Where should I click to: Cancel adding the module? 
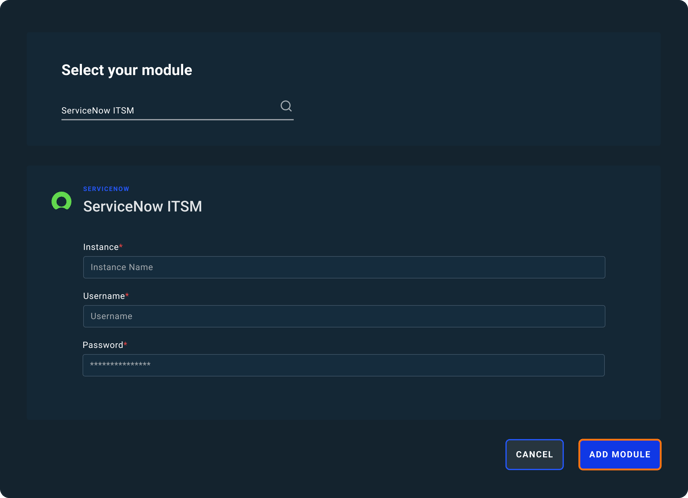point(534,455)
